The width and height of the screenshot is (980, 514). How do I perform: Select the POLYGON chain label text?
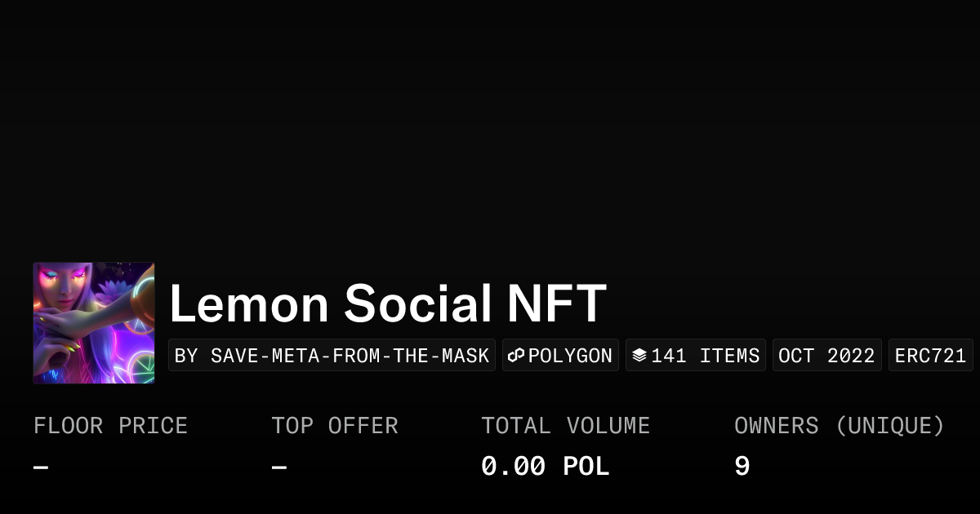coord(570,356)
